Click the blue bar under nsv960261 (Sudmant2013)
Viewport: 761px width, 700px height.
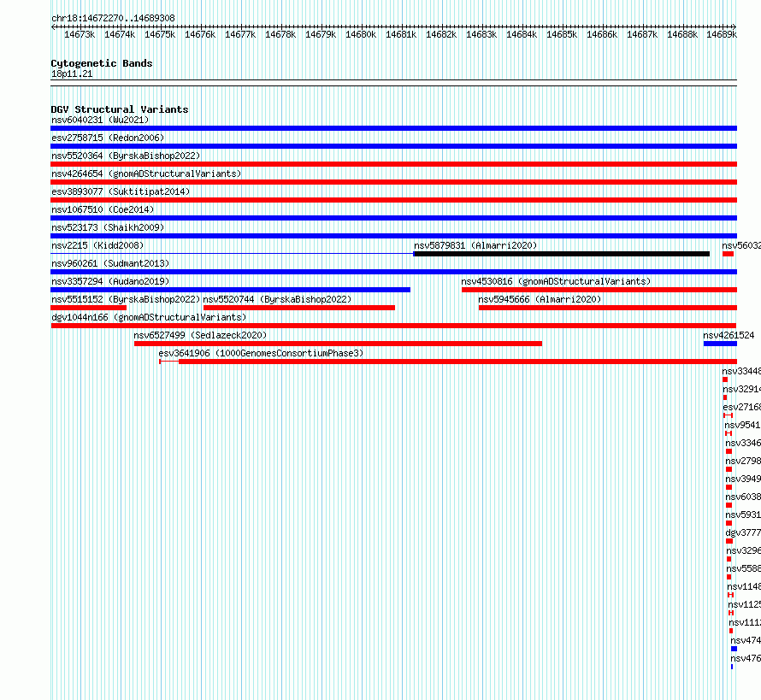(393, 272)
